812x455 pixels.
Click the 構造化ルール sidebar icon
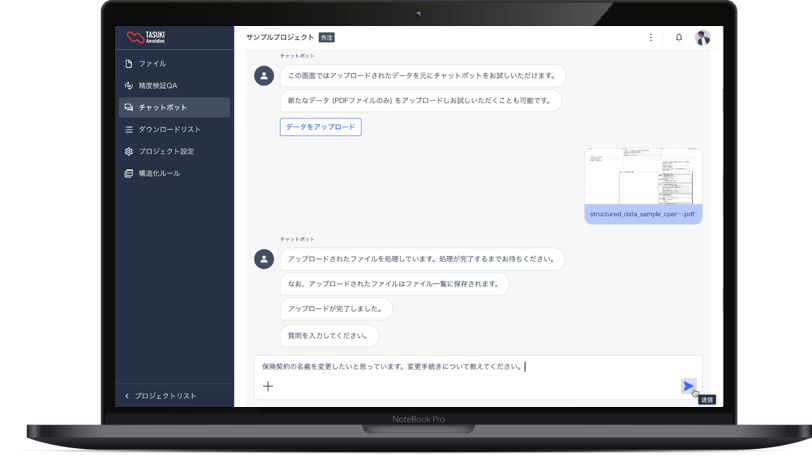click(x=128, y=173)
